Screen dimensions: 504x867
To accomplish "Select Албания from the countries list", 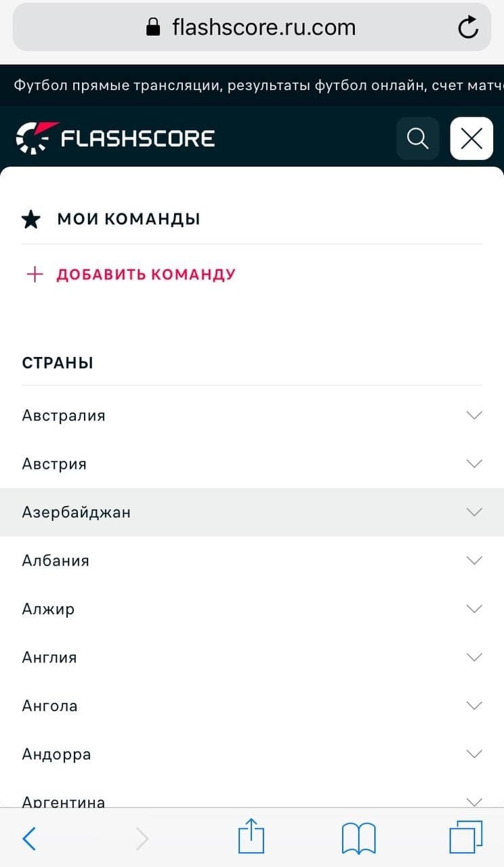I will point(56,561).
